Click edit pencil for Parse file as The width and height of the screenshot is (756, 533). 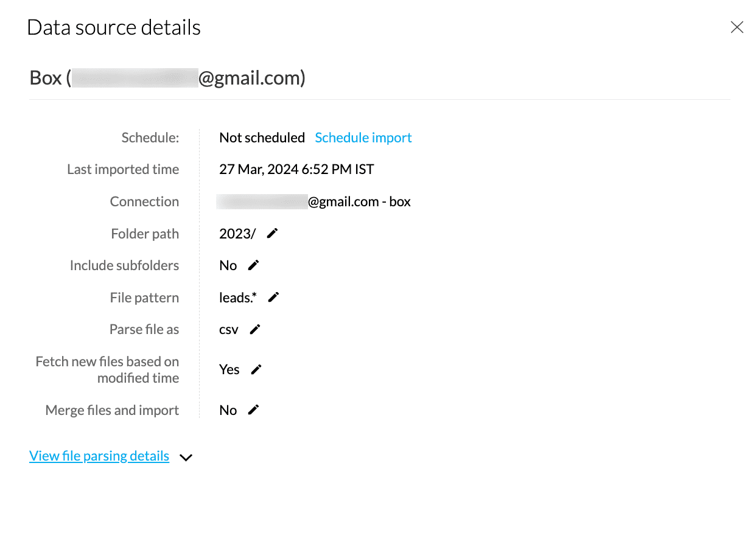coord(255,329)
